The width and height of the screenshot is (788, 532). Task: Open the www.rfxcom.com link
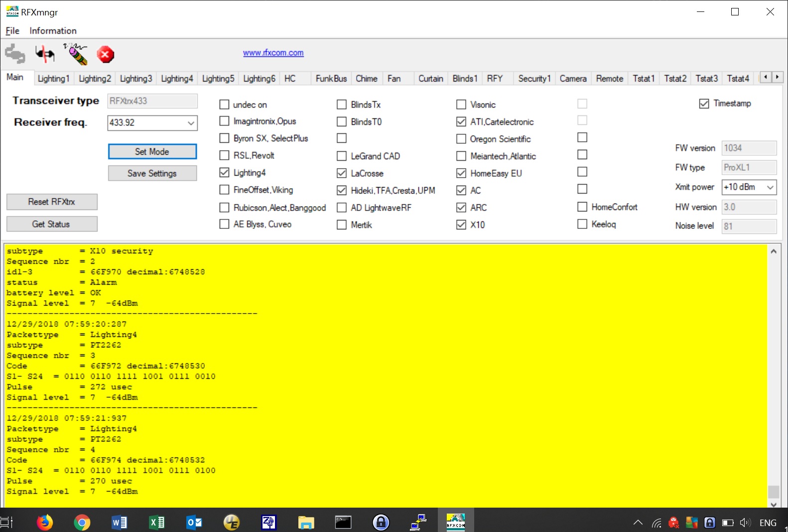(x=273, y=53)
